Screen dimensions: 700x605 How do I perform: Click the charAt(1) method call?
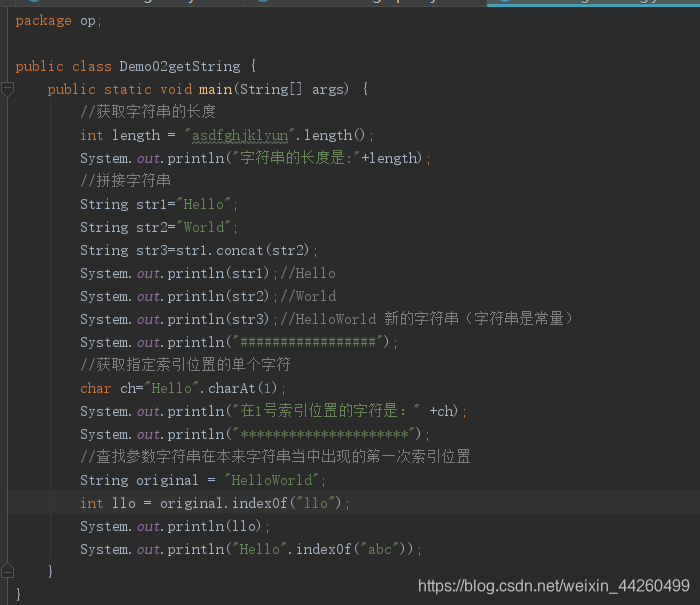coord(243,388)
